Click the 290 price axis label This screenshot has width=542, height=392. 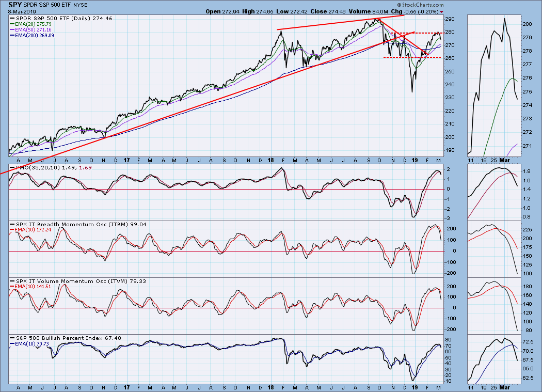tap(450, 19)
